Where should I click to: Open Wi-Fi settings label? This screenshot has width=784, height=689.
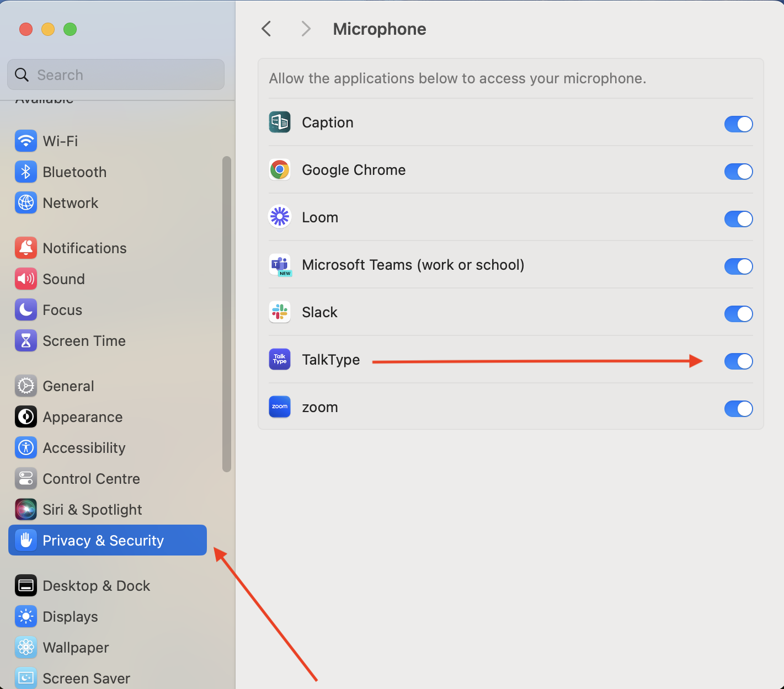click(60, 141)
